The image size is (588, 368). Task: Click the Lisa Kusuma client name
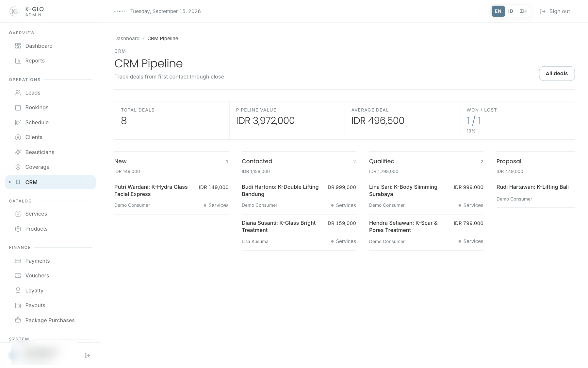click(x=255, y=241)
